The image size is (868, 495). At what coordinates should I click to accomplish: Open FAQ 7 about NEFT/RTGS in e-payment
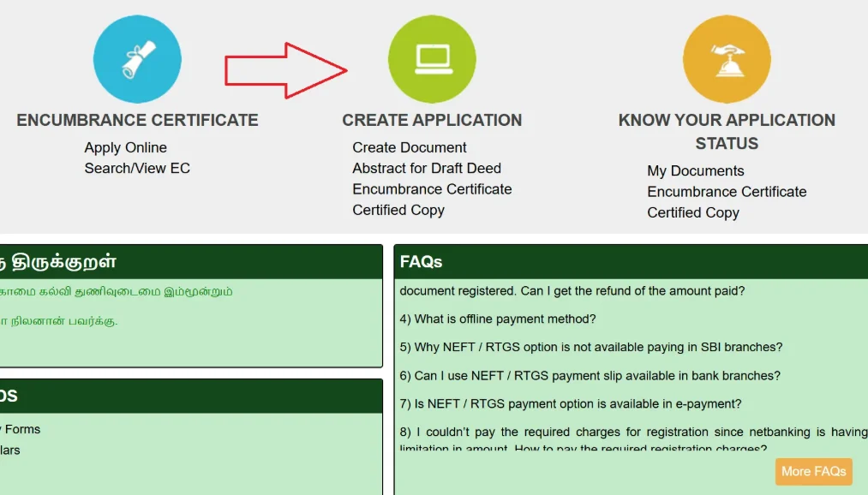[x=571, y=403]
